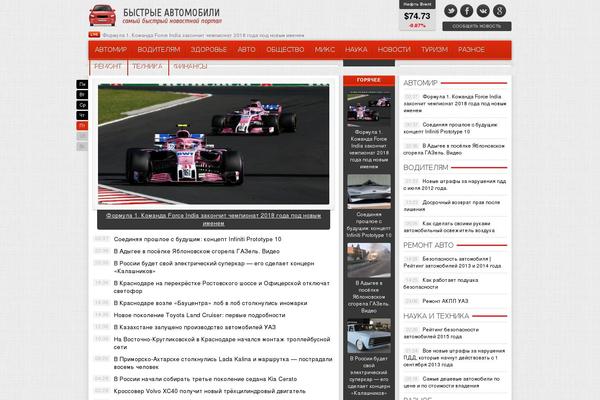Open sidebar article Новые штрафы за нарушения пдд
The width and height of the screenshot is (600, 400).
pyautogui.click(x=455, y=185)
